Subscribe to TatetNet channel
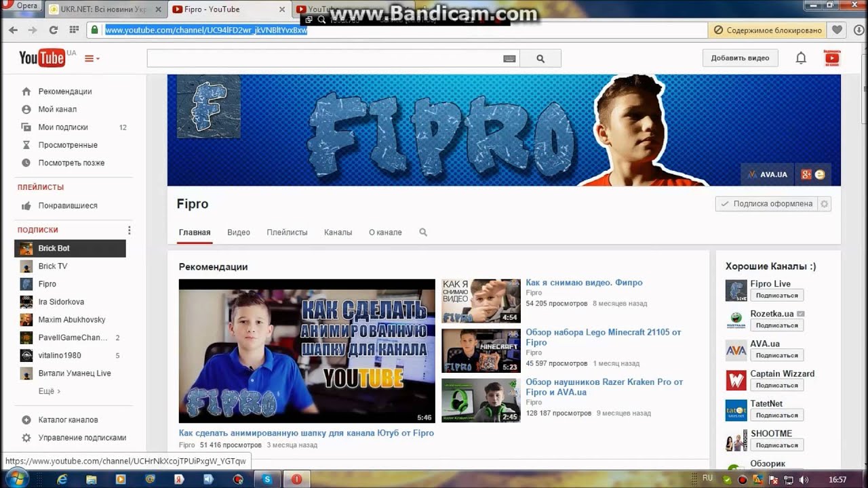 click(777, 415)
